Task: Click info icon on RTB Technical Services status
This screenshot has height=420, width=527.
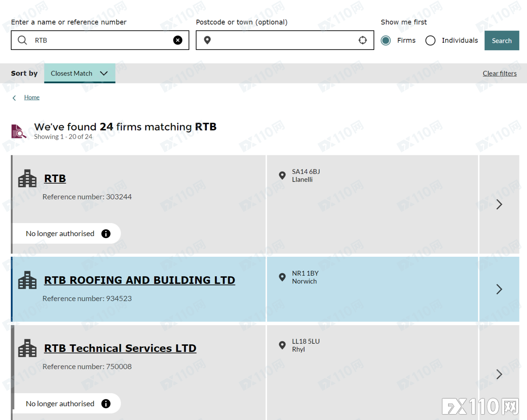Action: point(106,404)
